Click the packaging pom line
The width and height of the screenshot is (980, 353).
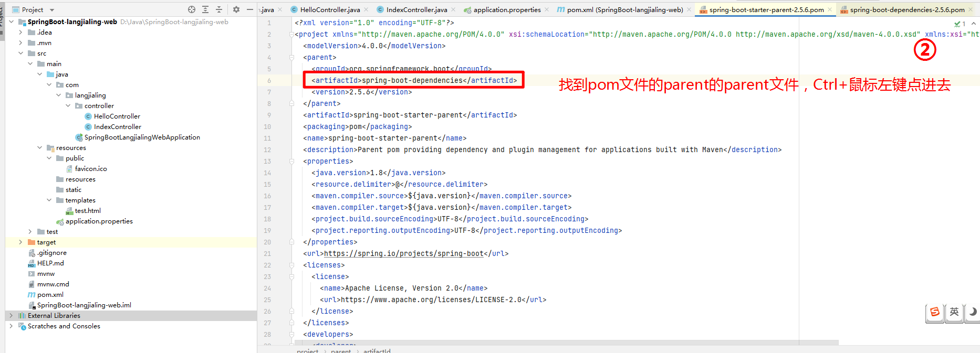click(357, 127)
